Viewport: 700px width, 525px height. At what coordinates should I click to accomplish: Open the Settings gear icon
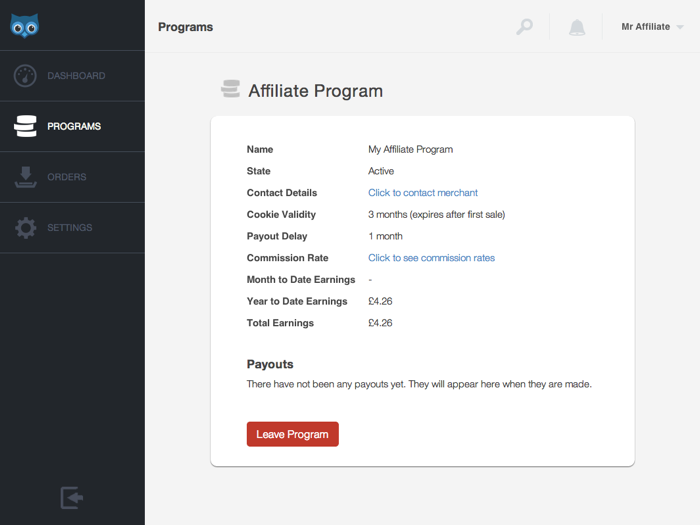[x=25, y=228]
